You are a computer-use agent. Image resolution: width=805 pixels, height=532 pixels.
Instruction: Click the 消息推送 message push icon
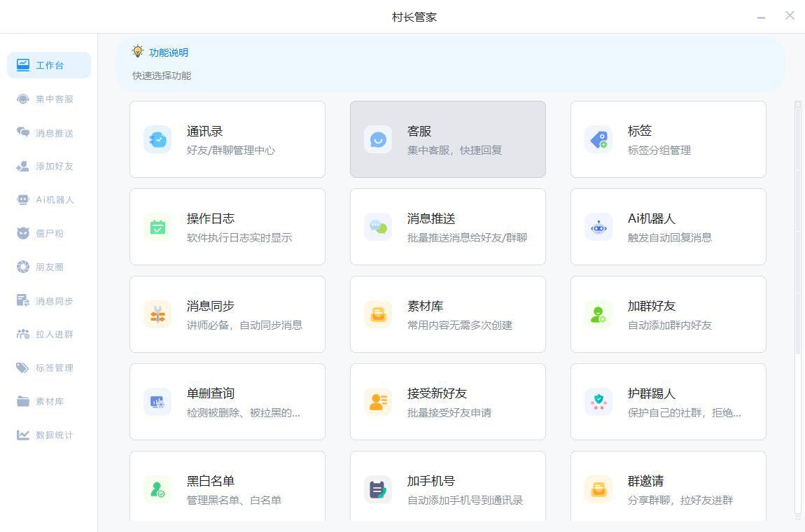click(378, 227)
